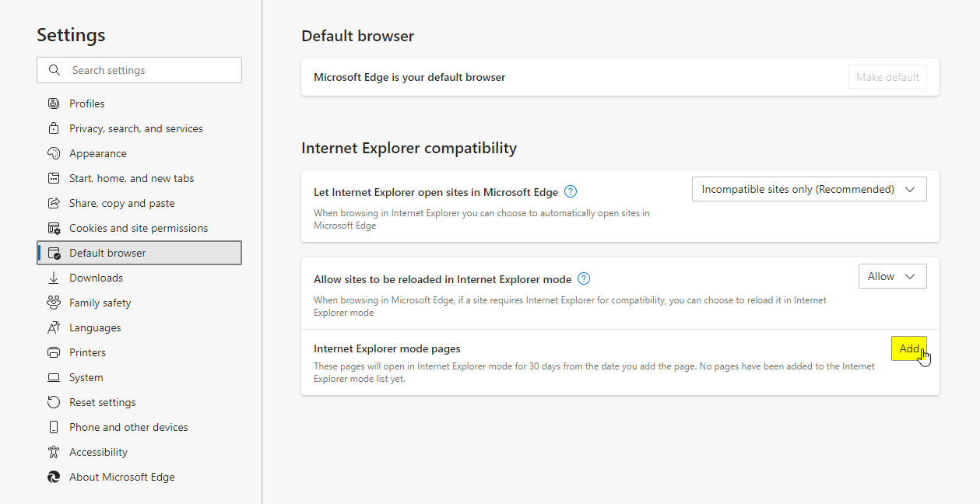The image size is (980, 504).
Task: Open Profiles settings
Action: click(139, 103)
